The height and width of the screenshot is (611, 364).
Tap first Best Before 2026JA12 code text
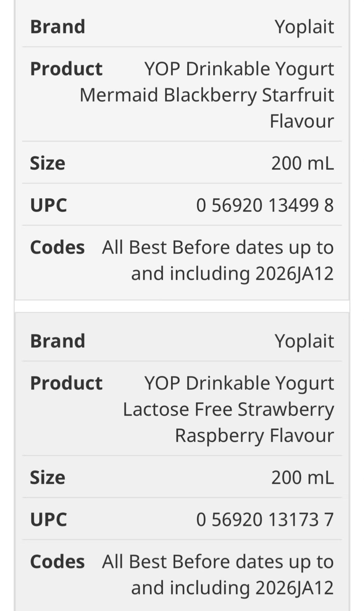(218, 260)
